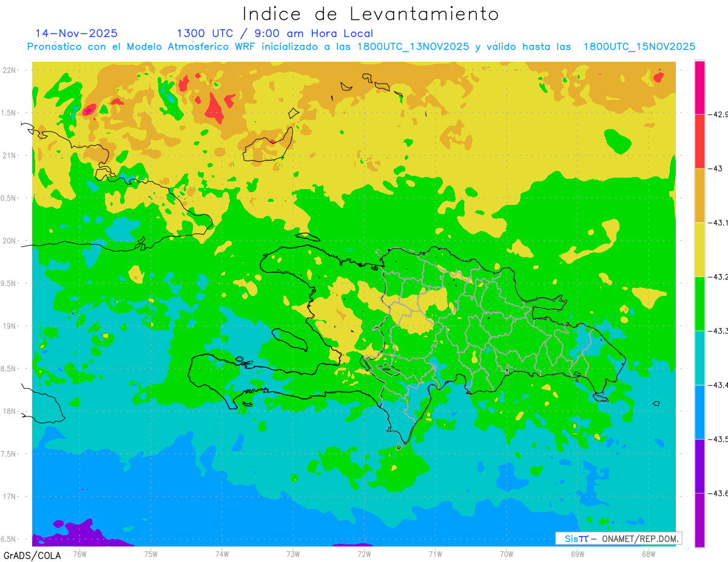Click the "75W" longitude label

click(151, 554)
